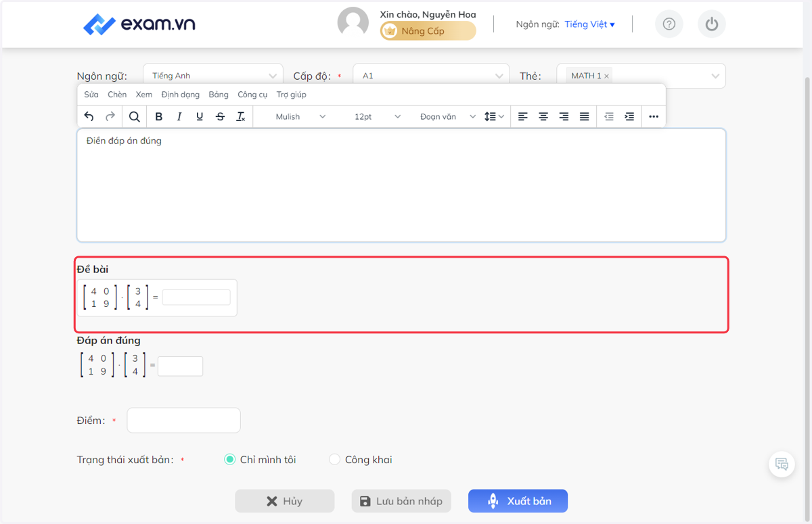Increase paragraph indent
Image resolution: width=812 pixels, height=524 pixels.
629,117
